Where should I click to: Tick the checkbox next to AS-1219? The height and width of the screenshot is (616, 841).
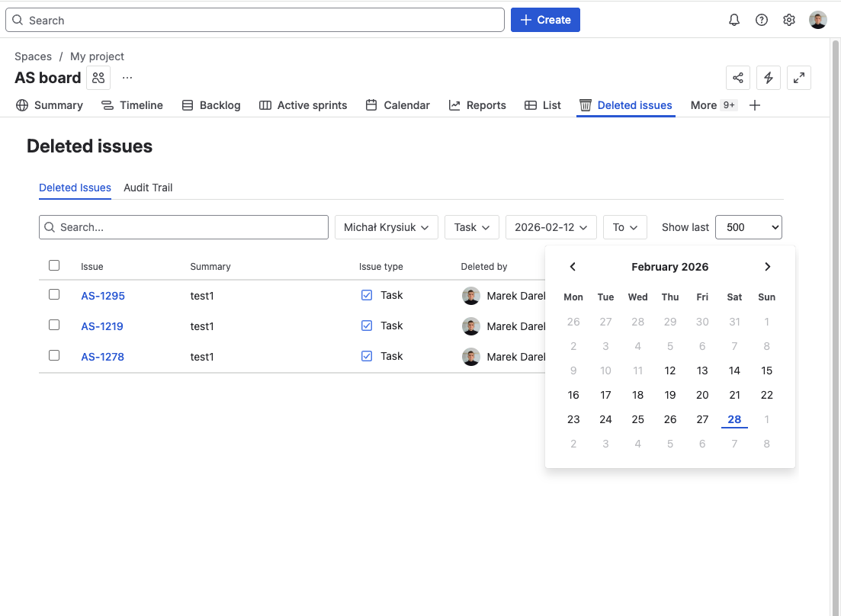point(54,324)
